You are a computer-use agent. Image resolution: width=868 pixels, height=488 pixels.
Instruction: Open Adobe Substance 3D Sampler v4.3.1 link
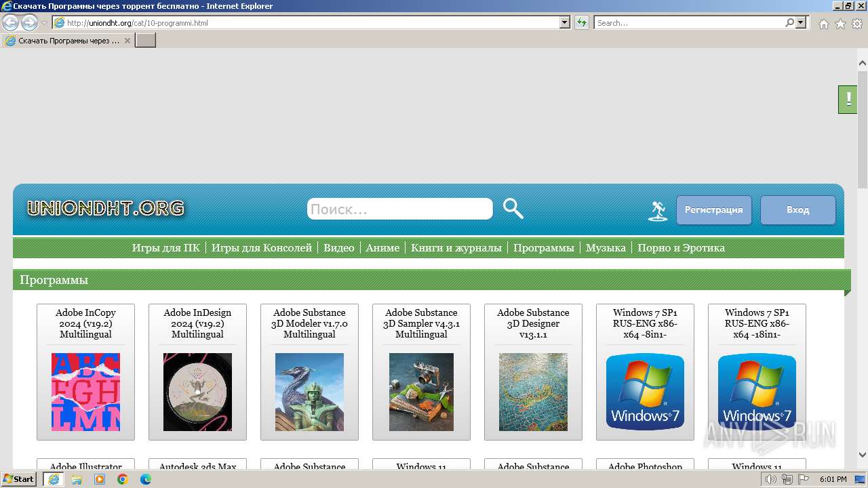421,323
